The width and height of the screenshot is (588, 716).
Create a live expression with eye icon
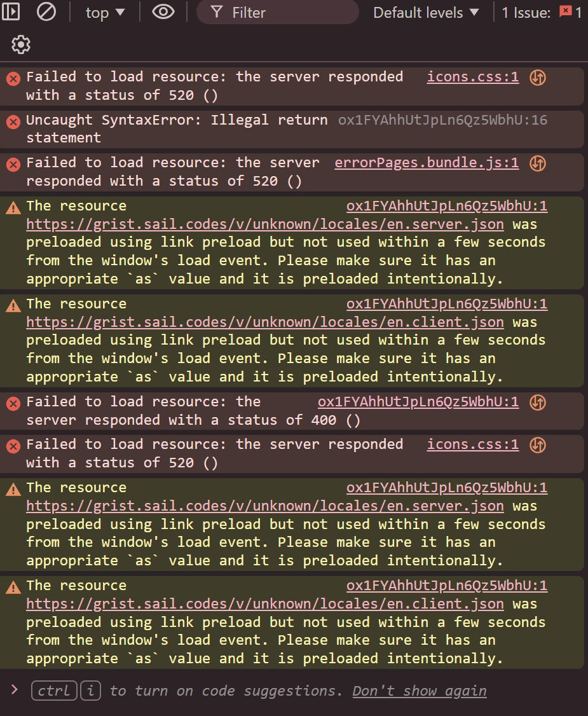(163, 12)
